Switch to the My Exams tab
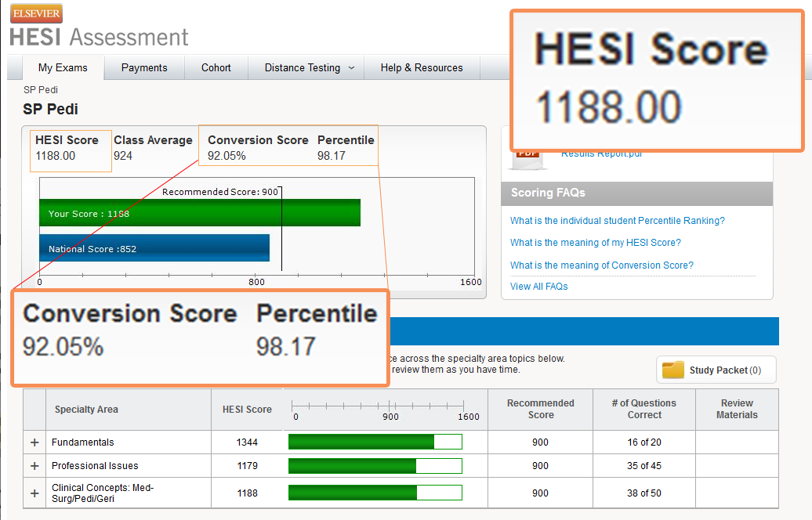 [x=63, y=68]
